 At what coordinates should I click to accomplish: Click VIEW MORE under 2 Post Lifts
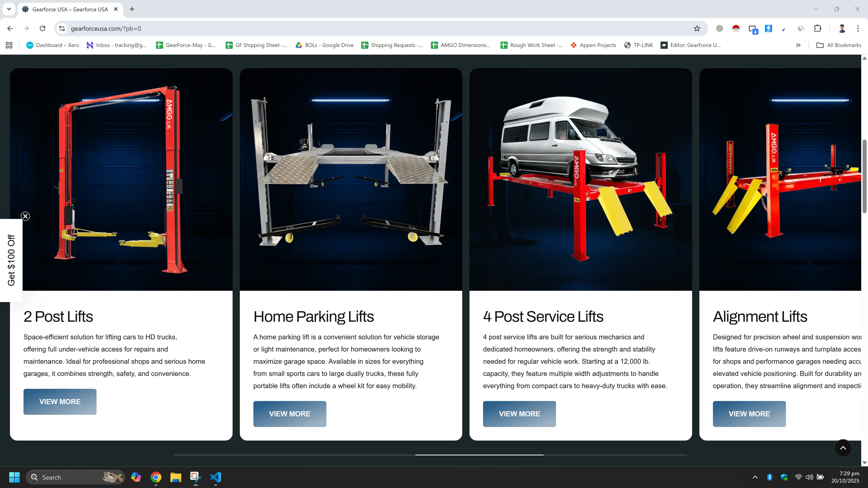click(60, 401)
